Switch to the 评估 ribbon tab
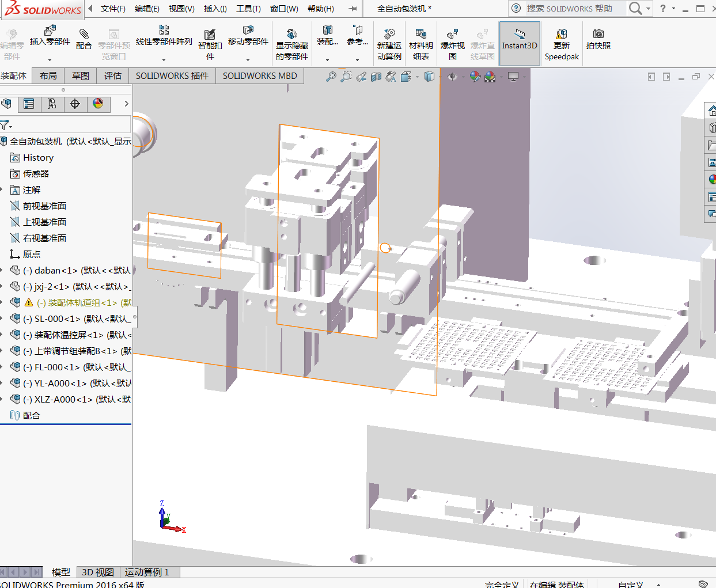 pos(113,75)
